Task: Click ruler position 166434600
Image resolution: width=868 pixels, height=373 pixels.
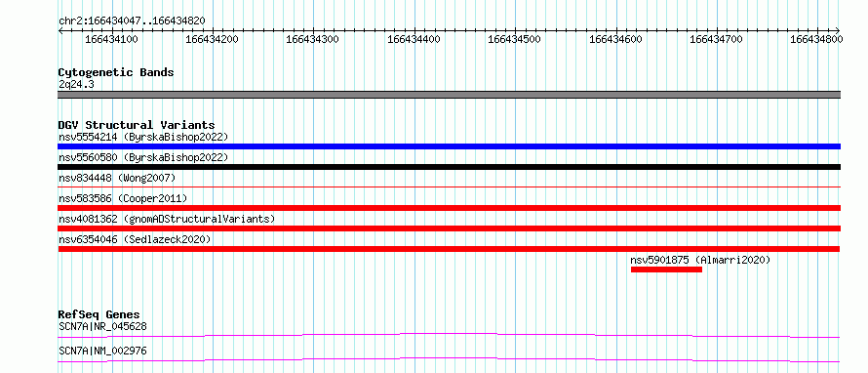Action: [615, 39]
